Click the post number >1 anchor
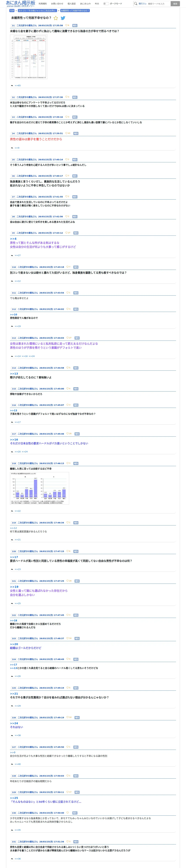 13,25
